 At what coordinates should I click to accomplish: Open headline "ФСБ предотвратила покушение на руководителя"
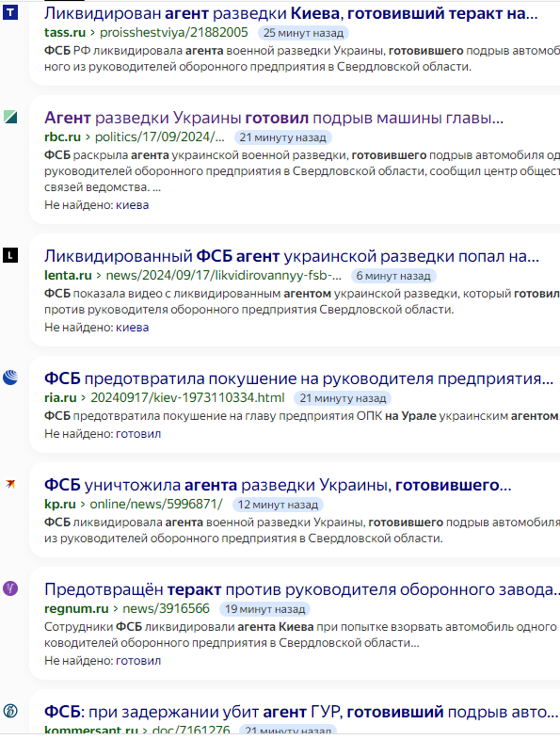pyautogui.click(x=298, y=378)
